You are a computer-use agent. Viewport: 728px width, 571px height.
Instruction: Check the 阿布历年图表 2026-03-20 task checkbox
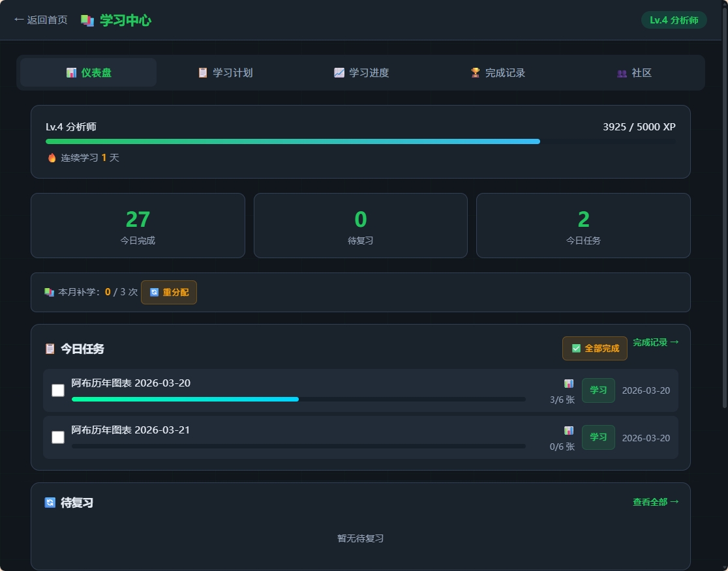[58, 390]
